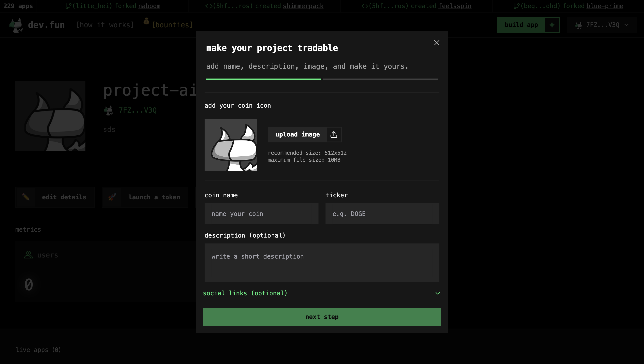The image size is (644, 364).
Task: Click the money bag icon beside bounties
Action: 146,21
